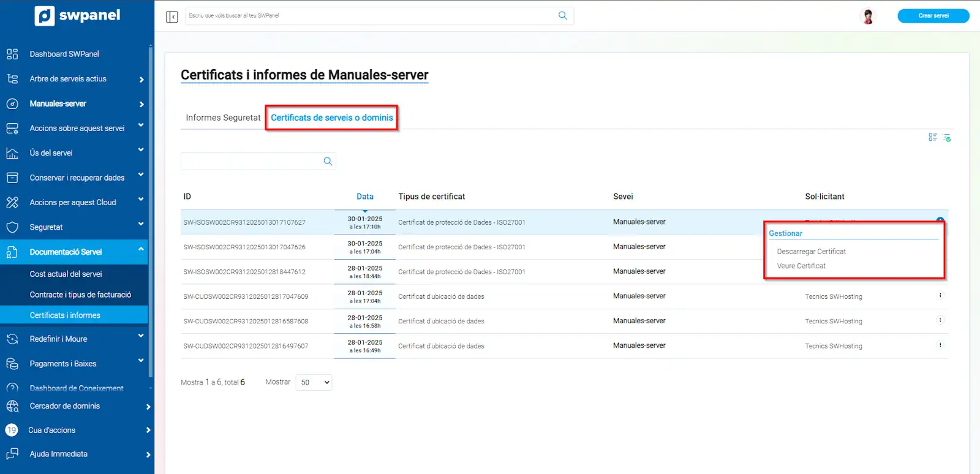Open the Mostrar 50 rows dropdown
The height and width of the screenshot is (474, 980).
pyautogui.click(x=314, y=382)
